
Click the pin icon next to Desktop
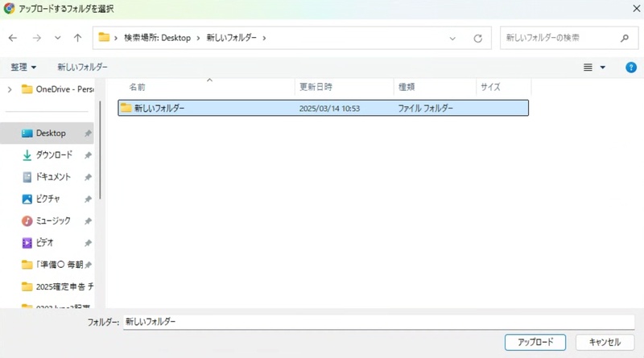pos(88,134)
